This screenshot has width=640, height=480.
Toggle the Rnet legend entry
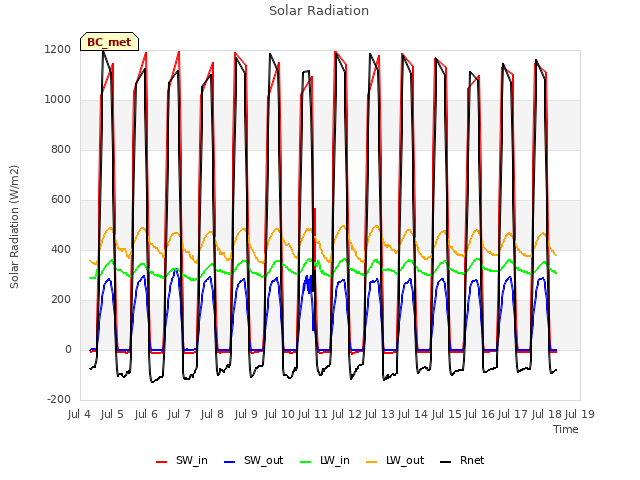coord(462,461)
